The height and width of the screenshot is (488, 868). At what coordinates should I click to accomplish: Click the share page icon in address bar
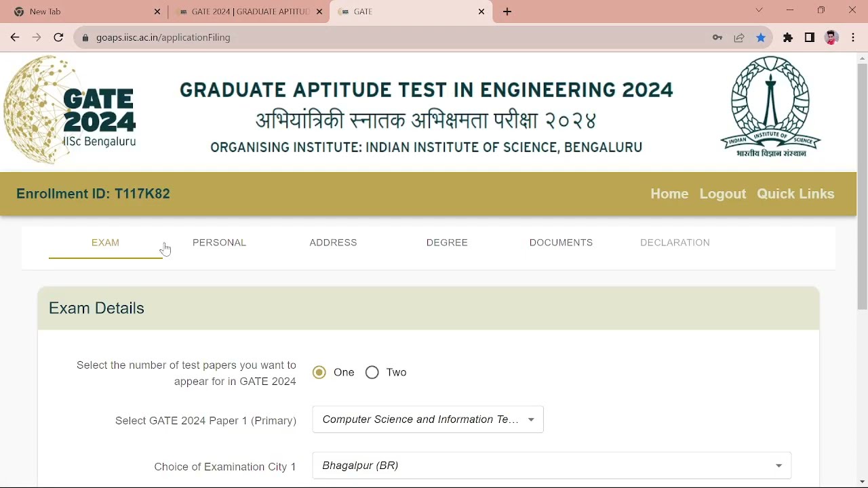coord(739,37)
